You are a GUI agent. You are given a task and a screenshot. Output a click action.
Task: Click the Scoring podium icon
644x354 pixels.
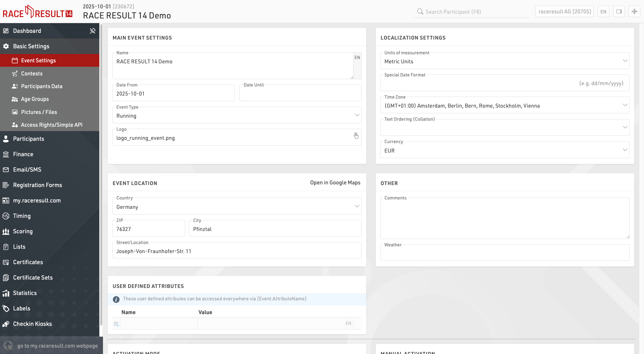(x=6, y=231)
